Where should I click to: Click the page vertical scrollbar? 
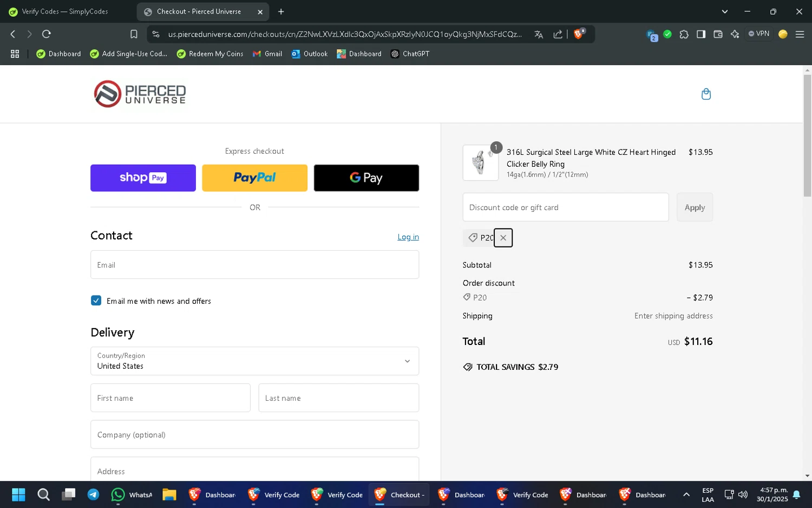(x=807, y=135)
